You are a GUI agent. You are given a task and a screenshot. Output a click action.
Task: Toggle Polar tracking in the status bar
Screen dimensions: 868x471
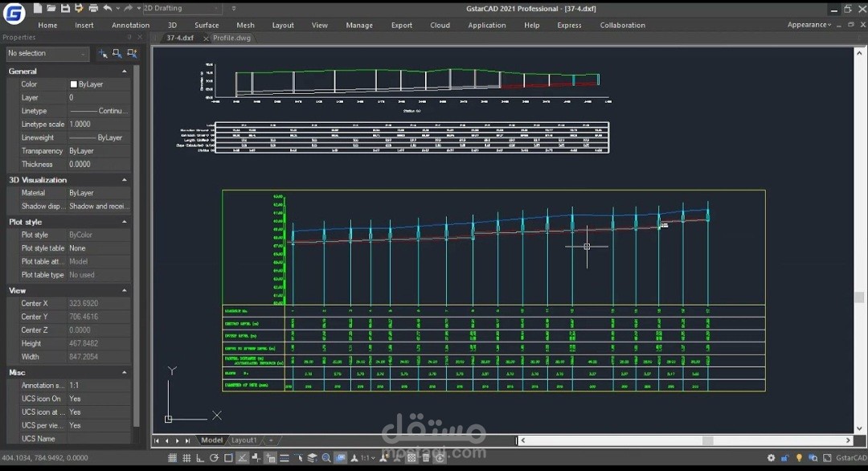215,457
